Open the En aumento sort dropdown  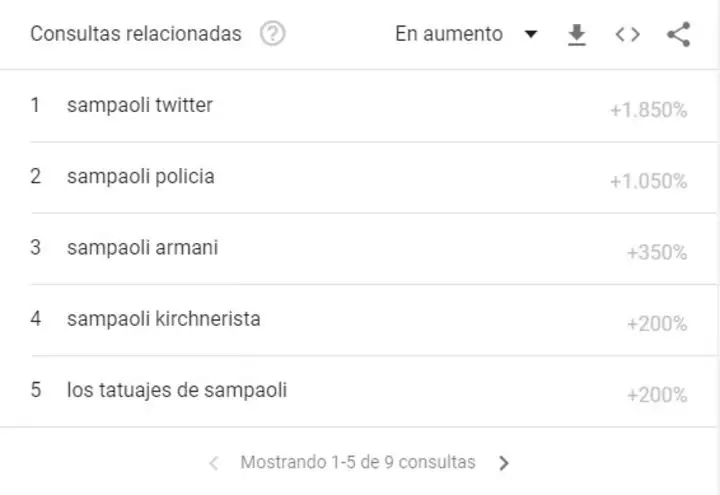[449, 34]
